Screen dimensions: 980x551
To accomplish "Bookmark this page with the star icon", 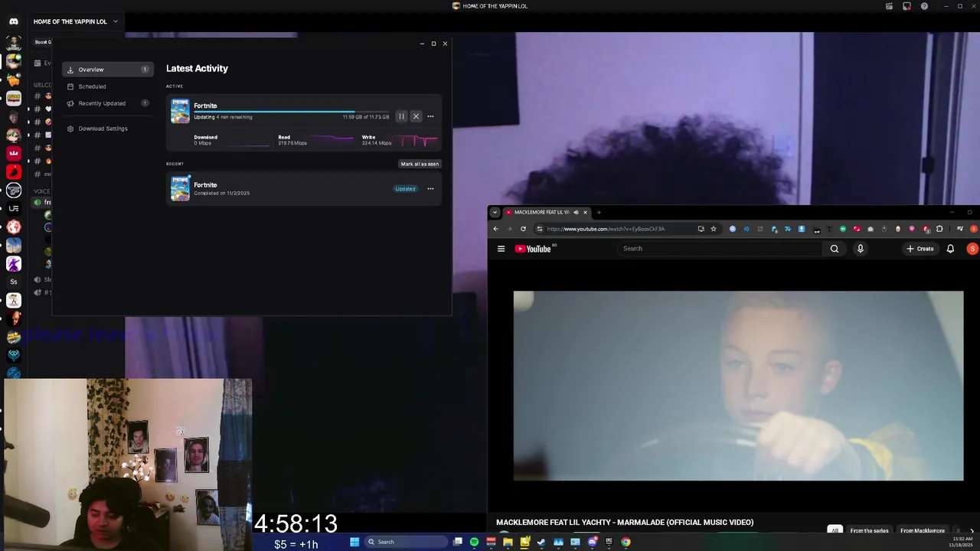I will [x=714, y=229].
